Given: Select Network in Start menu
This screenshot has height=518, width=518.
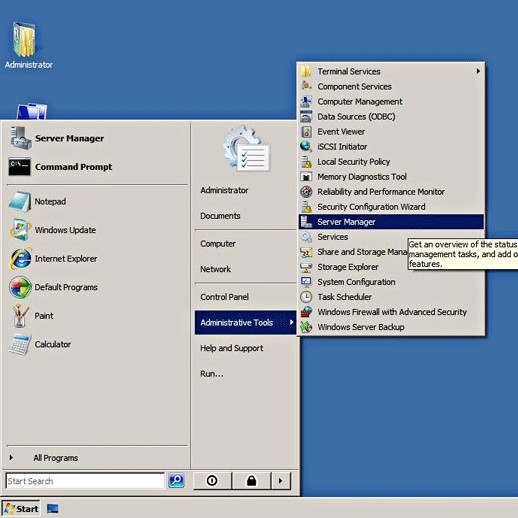Looking at the screenshot, I should (x=215, y=269).
